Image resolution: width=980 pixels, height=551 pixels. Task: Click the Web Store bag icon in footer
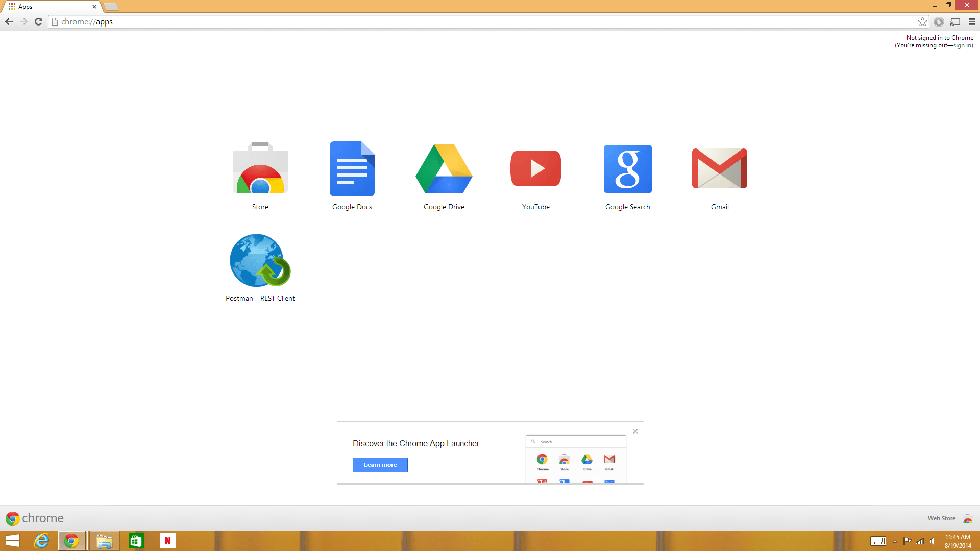point(967,518)
